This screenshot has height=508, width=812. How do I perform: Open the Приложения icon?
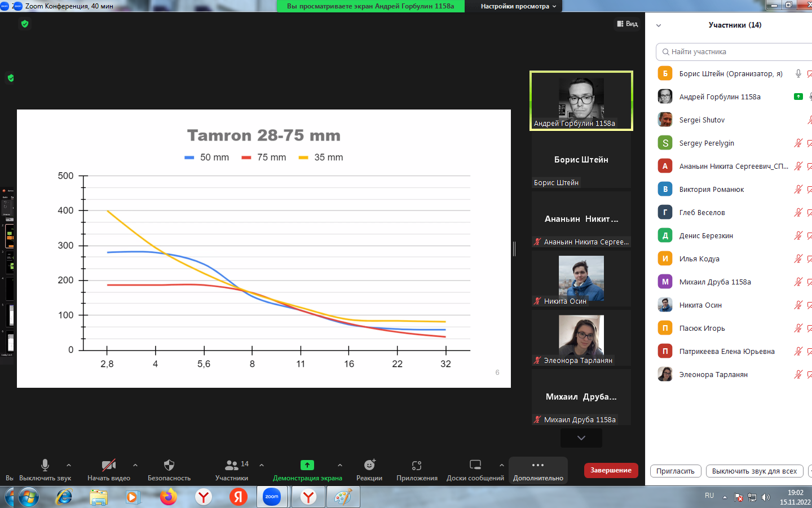[x=417, y=465]
